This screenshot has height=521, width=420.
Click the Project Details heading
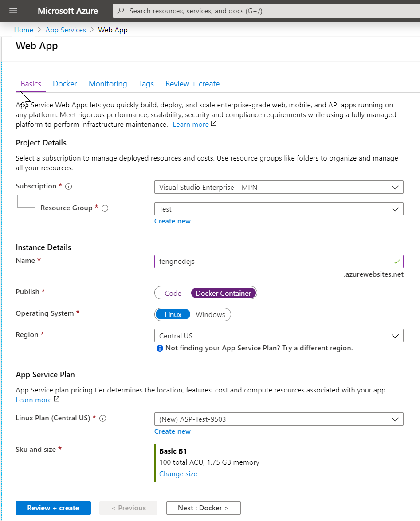point(41,143)
